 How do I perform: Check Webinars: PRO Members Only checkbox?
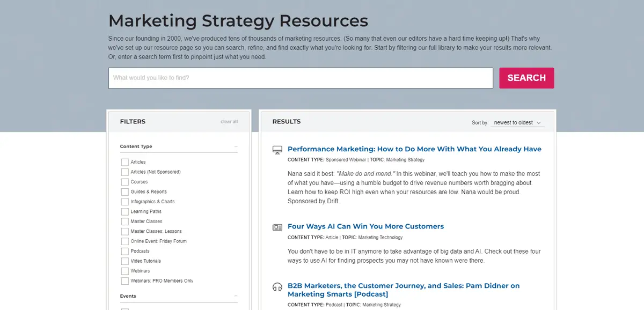pyautogui.click(x=125, y=281)
